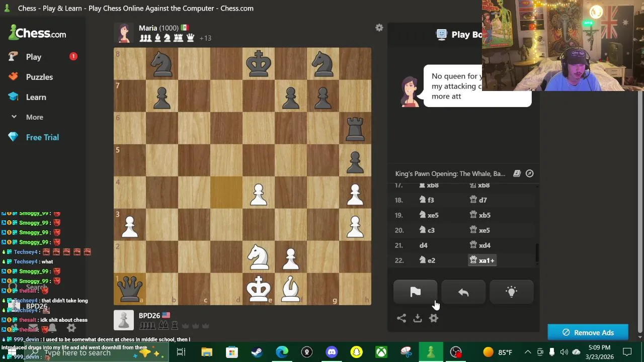Image resolution: width=644 pixels, height=362 pixels.
Task: Select the black knight on b8
Action: [x=162, y=63]
